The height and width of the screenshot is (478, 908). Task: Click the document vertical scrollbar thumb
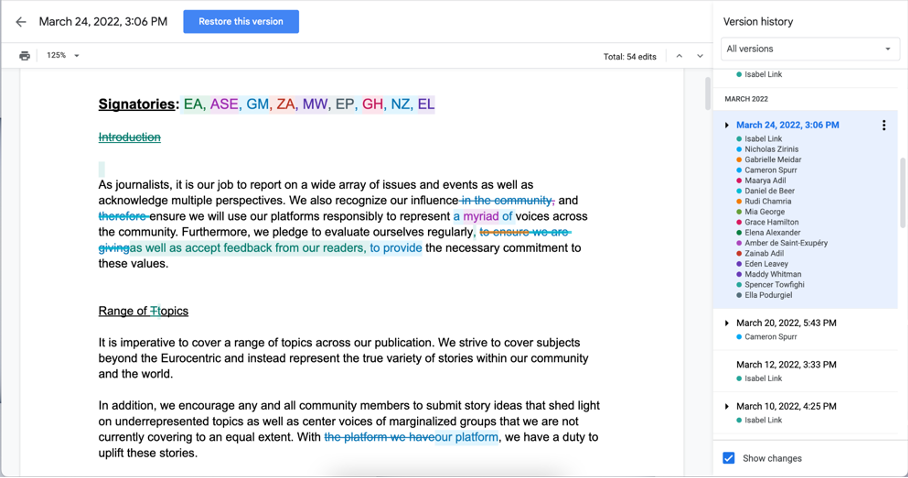(x=707, y=93)
